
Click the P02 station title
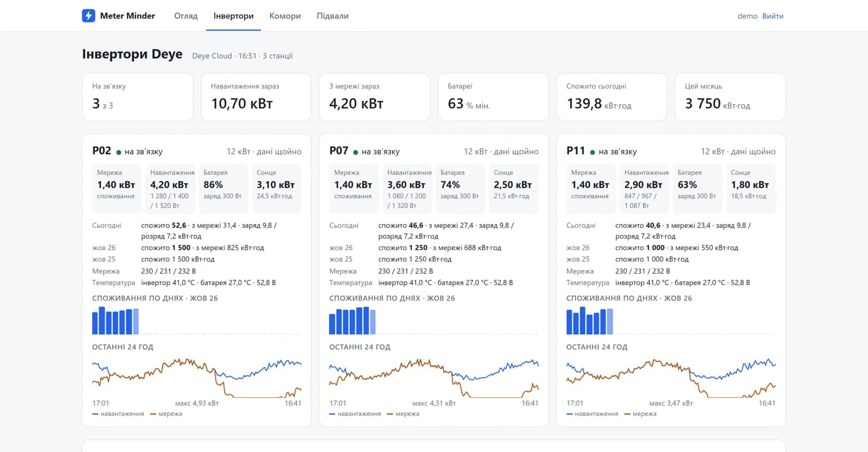coord(101,151)
